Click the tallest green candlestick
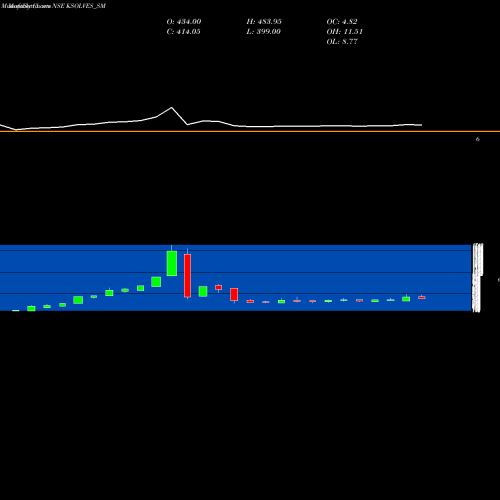The width and height of the screenshot is (500, 500). [172, 263]
